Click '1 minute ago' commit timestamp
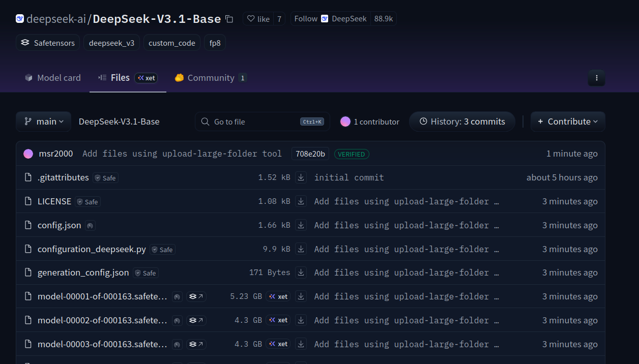This screenshot has height=364, width=639. (572, 154)
